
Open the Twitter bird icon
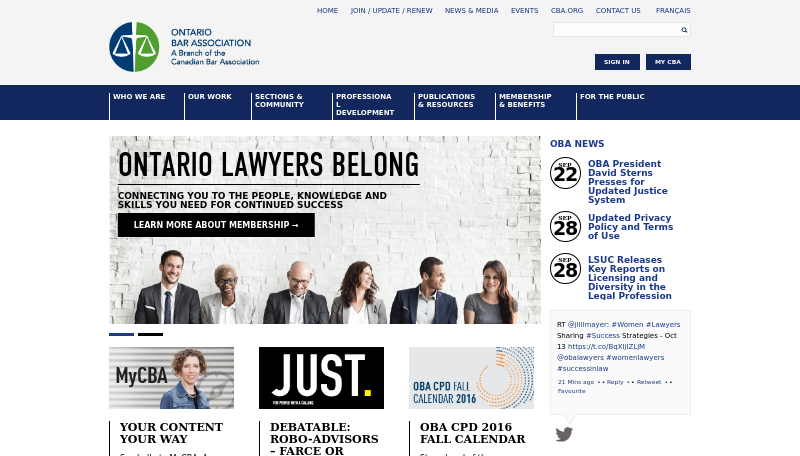tap(564, 434)
